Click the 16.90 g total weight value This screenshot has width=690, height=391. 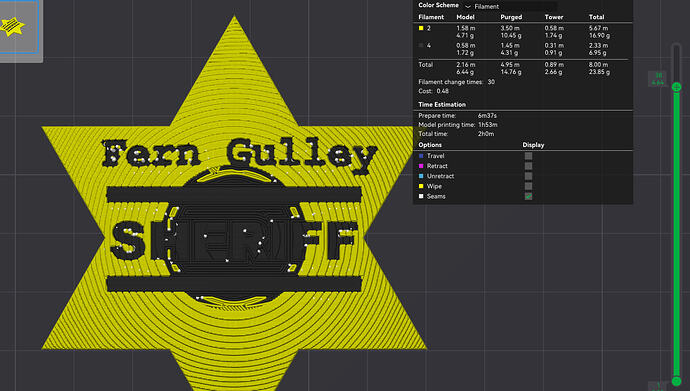pyautogui.click(x=599, y=35)
